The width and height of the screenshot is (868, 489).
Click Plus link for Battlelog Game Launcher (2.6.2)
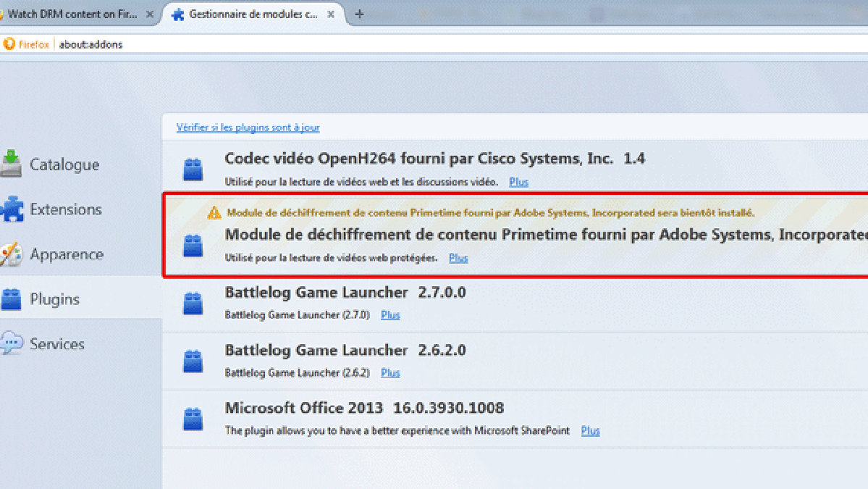(390, 372)
